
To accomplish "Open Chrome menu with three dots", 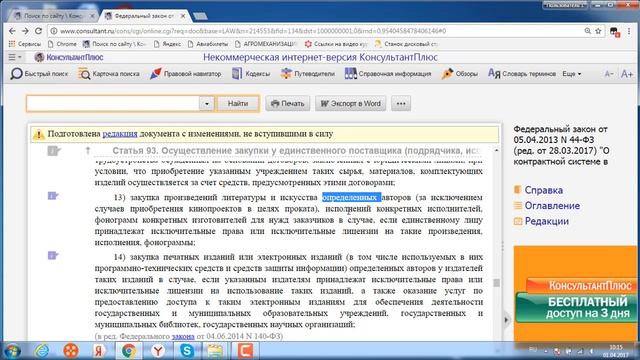I will pyautogui.click(x=629, y=31).
